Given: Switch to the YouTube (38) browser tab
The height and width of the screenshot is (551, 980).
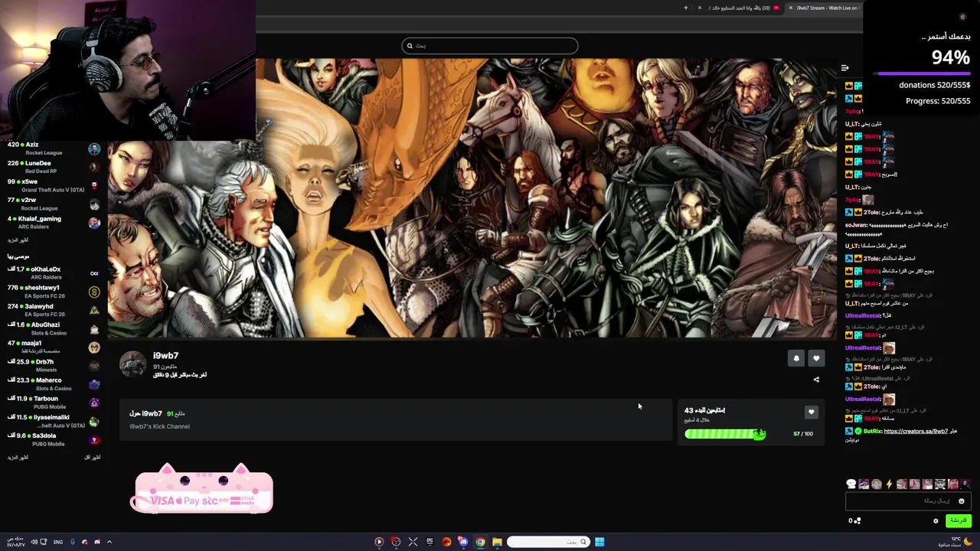Looking at the screenshot, I should point(743,8).
